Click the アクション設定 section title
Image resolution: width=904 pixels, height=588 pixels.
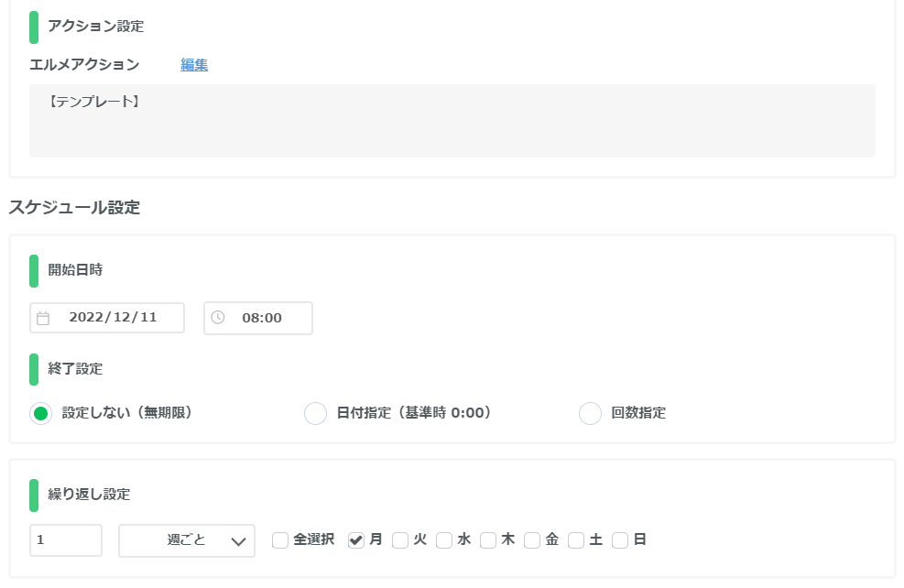(95, 26)
